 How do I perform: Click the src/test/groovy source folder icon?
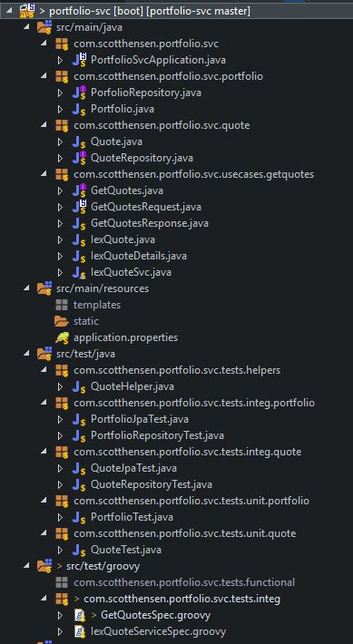[x=44, y=566]
